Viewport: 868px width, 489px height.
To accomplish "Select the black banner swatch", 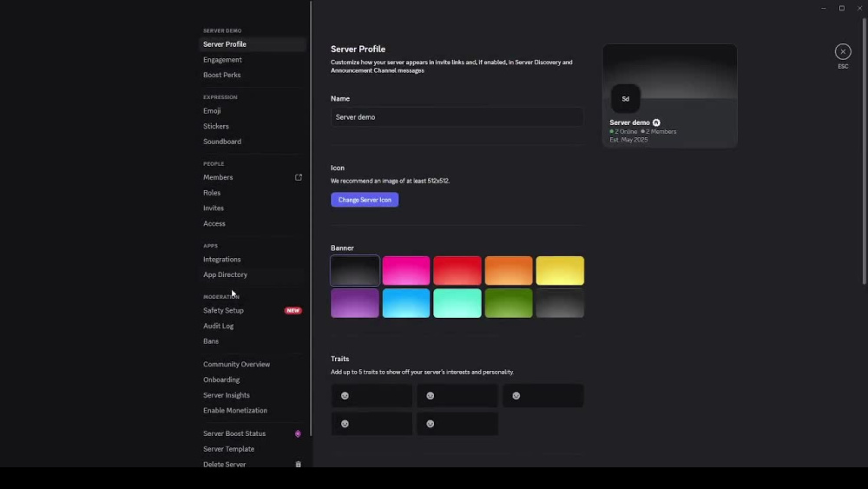I will point(355,271).
